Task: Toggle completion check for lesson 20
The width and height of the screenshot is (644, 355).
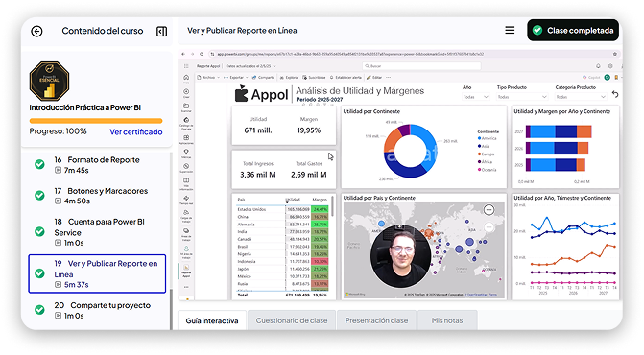Action: point(39,310)
